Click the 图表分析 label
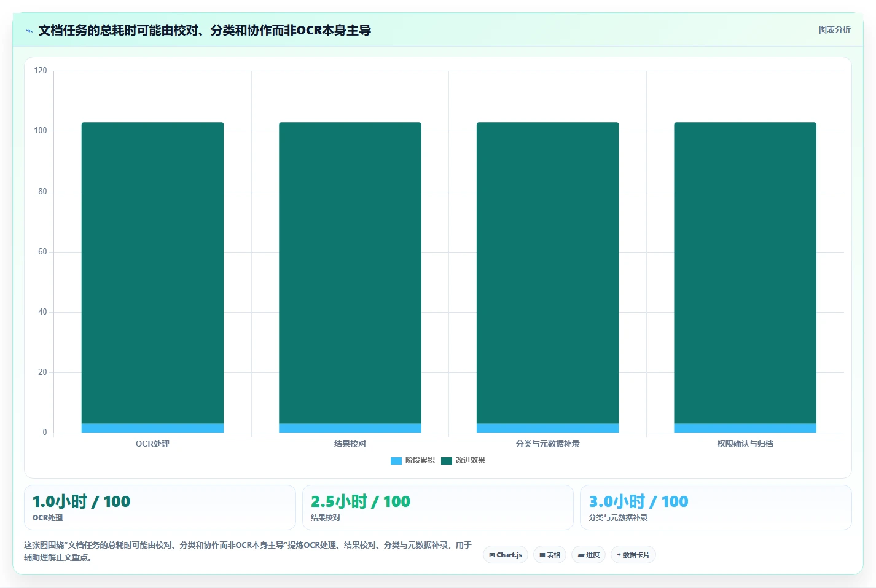 834,29
